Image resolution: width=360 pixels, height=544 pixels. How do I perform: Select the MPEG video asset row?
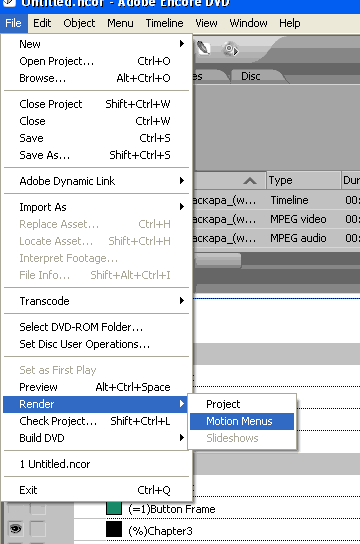pos(276,219)
